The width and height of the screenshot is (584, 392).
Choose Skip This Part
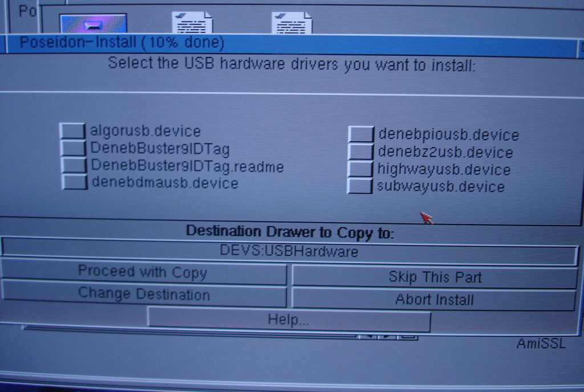tap(435, 277)
